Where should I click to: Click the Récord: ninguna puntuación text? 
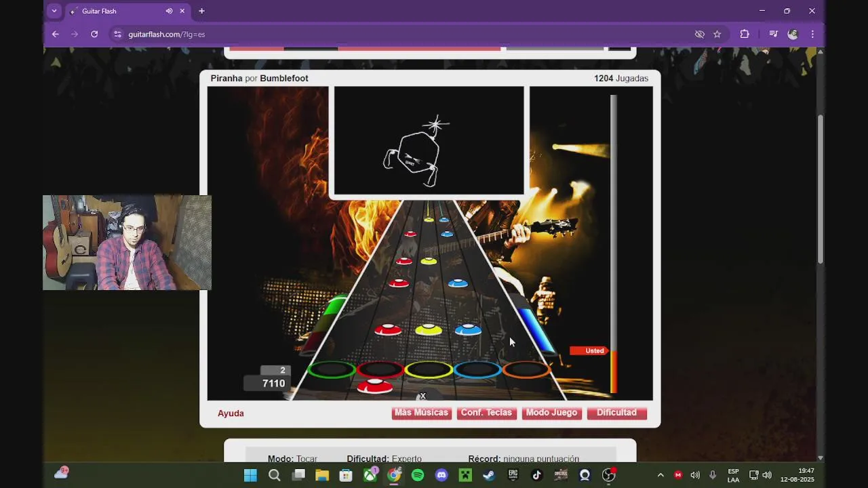pos(524,459)
